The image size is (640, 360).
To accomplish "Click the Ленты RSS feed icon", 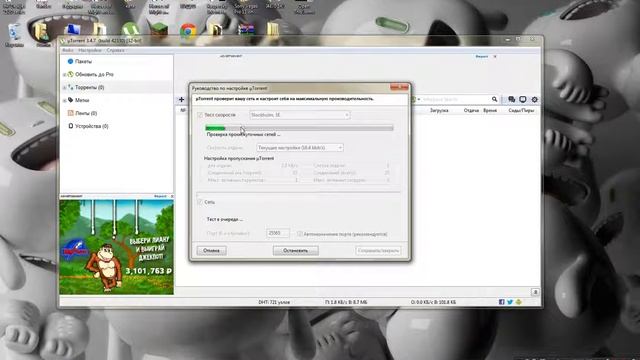I will click(x=70, y=113).
